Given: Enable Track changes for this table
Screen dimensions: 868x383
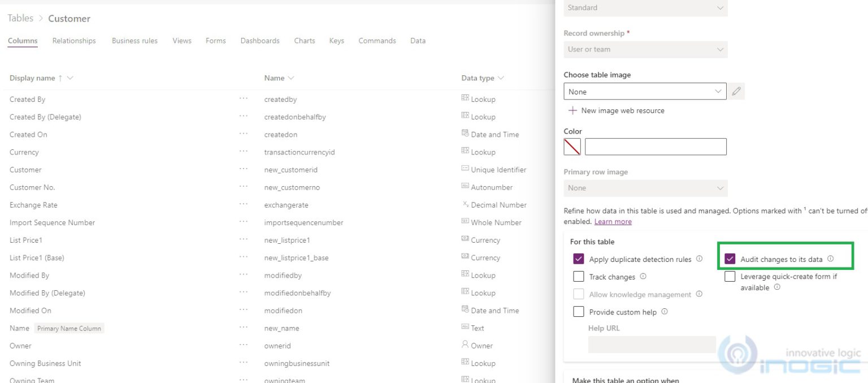Looking at the screenshot, I should [579, 277].
